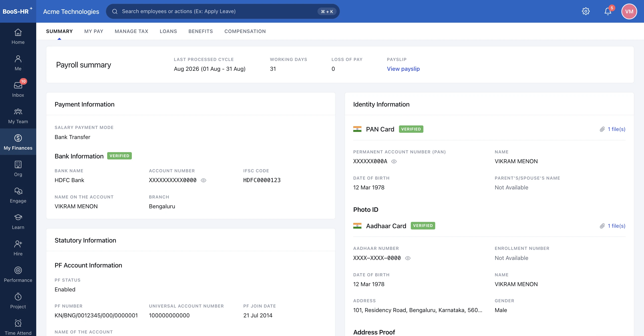Click Bank Information VERIFIED badge
Viewport: 644px width, 336px height.
[x=119, y=156]
